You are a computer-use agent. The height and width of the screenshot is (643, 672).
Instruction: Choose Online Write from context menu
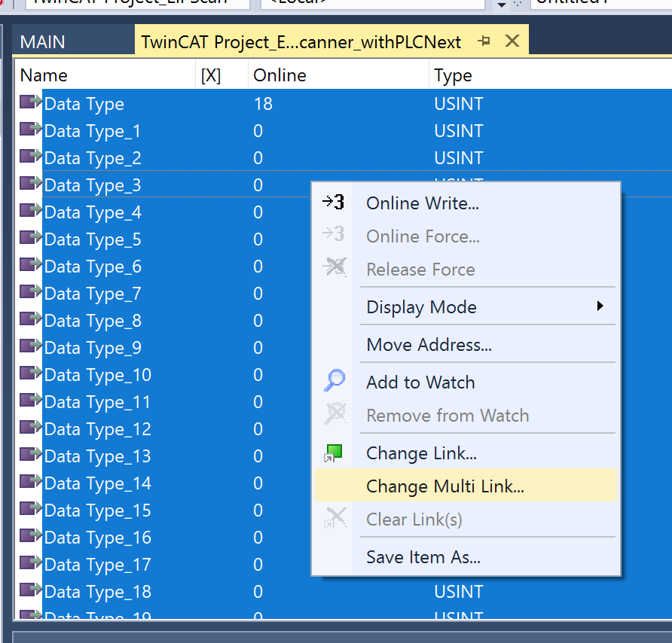click(x=466, y=203)
